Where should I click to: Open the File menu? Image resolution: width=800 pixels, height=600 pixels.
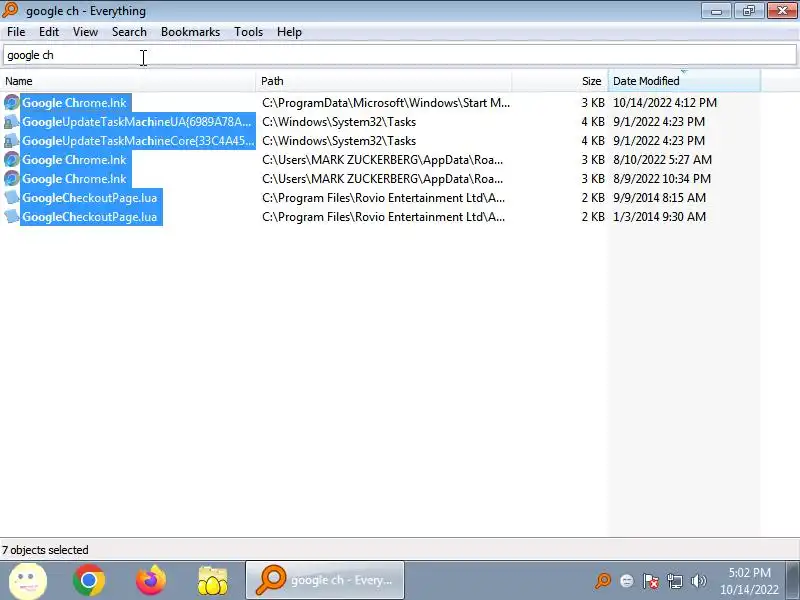[x=16, y=32]
